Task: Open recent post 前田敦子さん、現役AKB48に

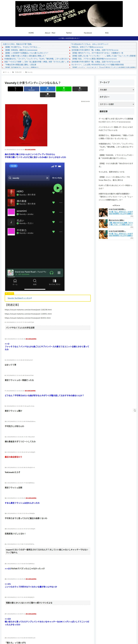Action: (116, 137)
